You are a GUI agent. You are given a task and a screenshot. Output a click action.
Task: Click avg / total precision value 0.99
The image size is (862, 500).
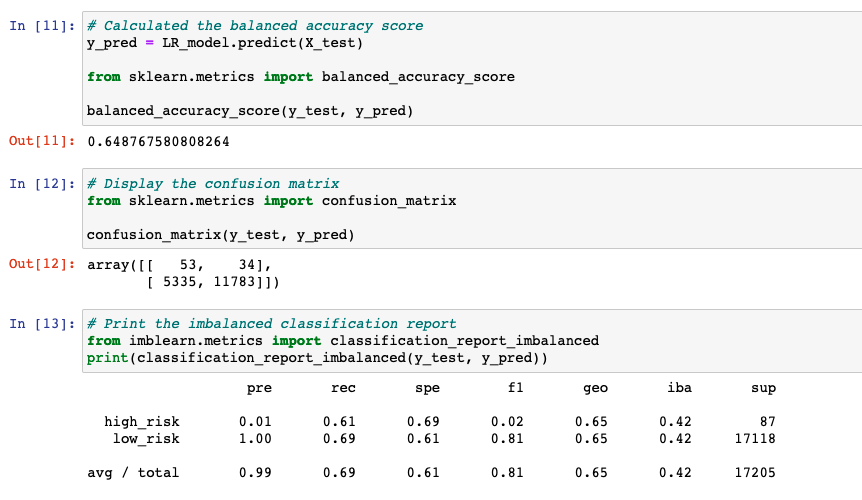point(255,473)
